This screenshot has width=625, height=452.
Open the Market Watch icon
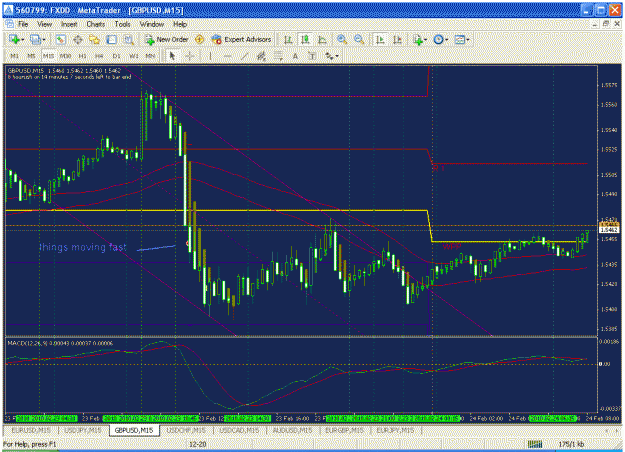point(61,39)
